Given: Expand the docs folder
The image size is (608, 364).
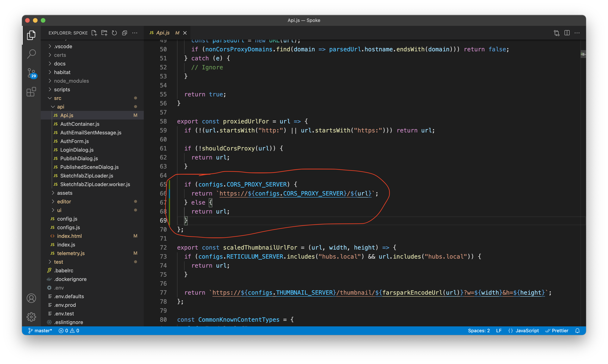Looking at the screenshot, I should 92,63.
